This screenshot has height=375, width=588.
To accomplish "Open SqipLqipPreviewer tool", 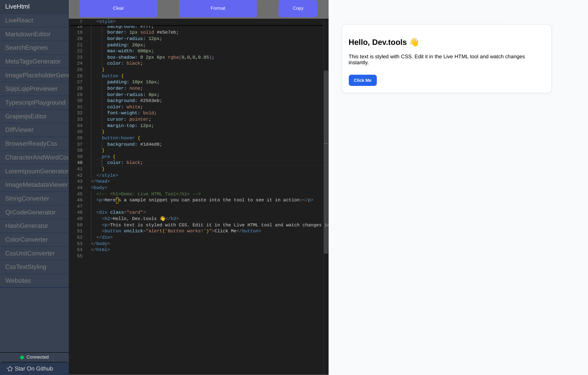I will tap(34, 89).
